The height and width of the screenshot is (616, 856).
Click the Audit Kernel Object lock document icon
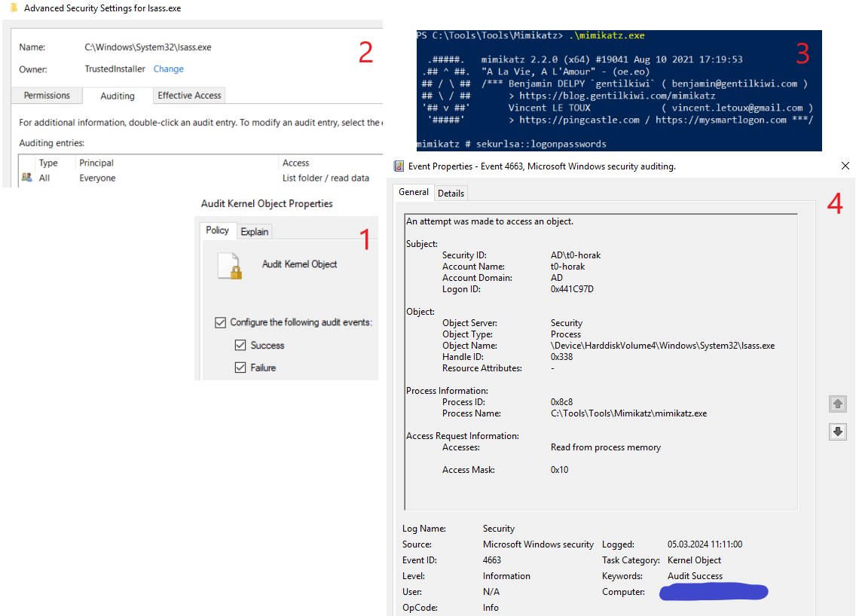pyautogui.click(x=230, y=266)
